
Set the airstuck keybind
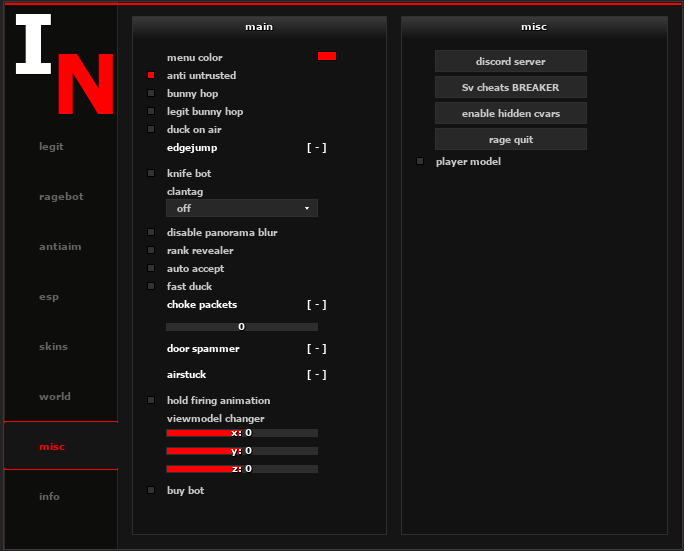pos(317,375)
